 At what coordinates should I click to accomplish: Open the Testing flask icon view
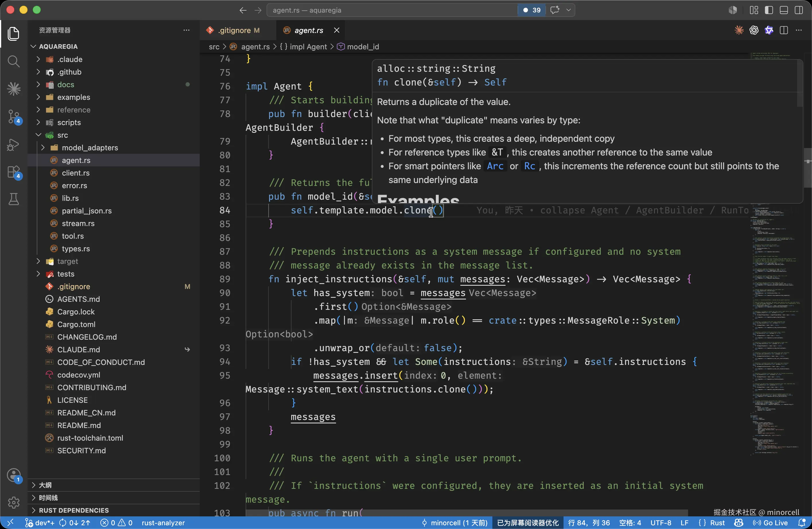(x=14, y=199)
